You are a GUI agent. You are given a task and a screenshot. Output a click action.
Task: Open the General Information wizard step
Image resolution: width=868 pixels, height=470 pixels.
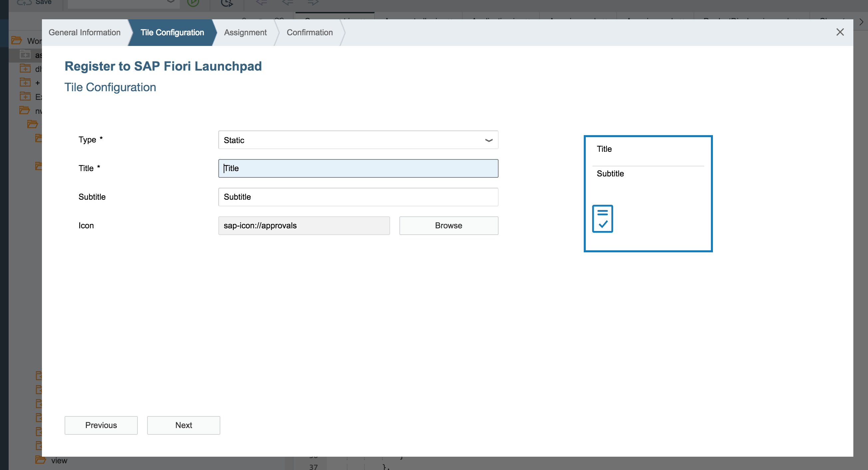[85, 32]
